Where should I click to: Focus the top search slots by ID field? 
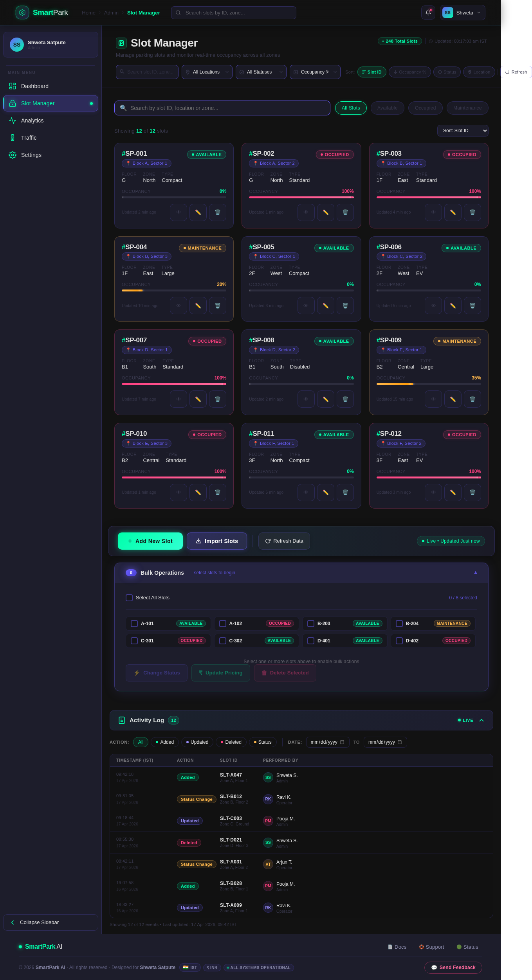pyautogui.click(x=234, y=13)
